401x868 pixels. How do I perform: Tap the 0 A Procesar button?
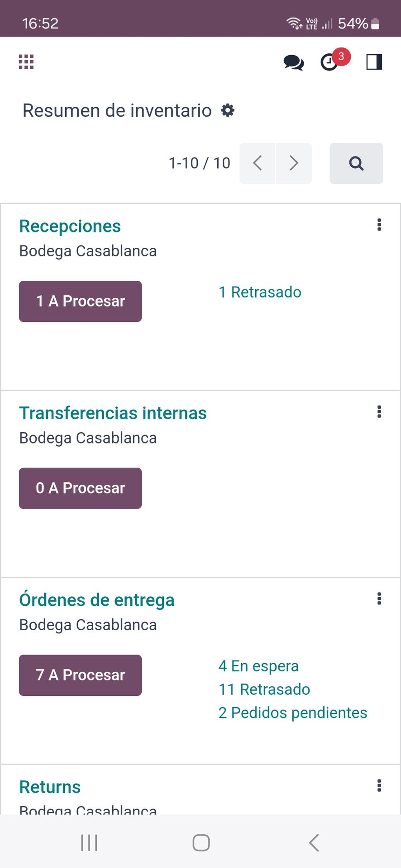coord(80,488)
